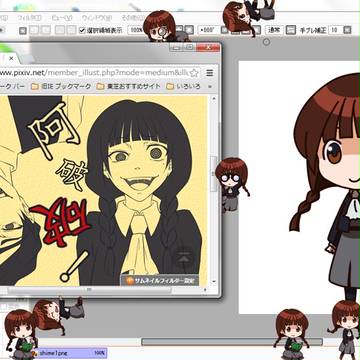The image size is (360, 360).
Task: Show hidden bookmarks with the chevron
Action: [210, 87]
